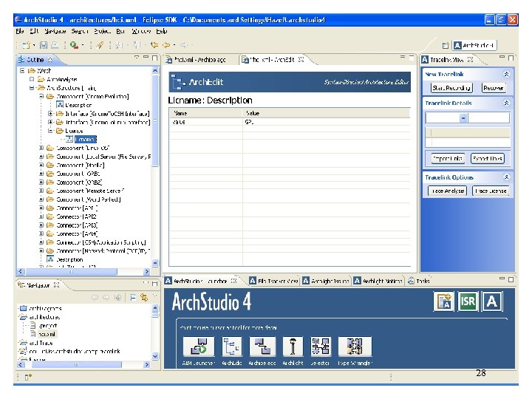The image size is (532, 399).
Task: Click the Import Links button
Action: coord(448,158)
